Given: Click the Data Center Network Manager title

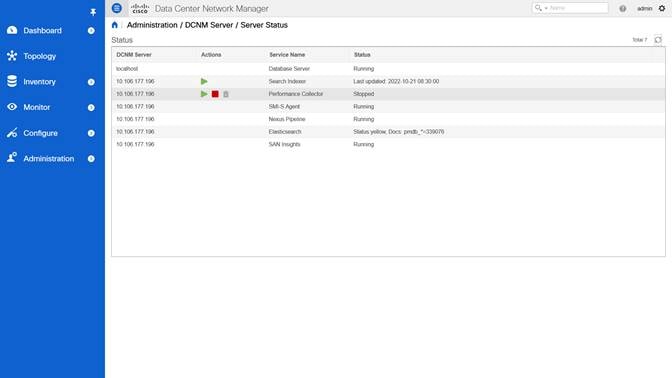Looking at the screenshot, I should (211, 9).
